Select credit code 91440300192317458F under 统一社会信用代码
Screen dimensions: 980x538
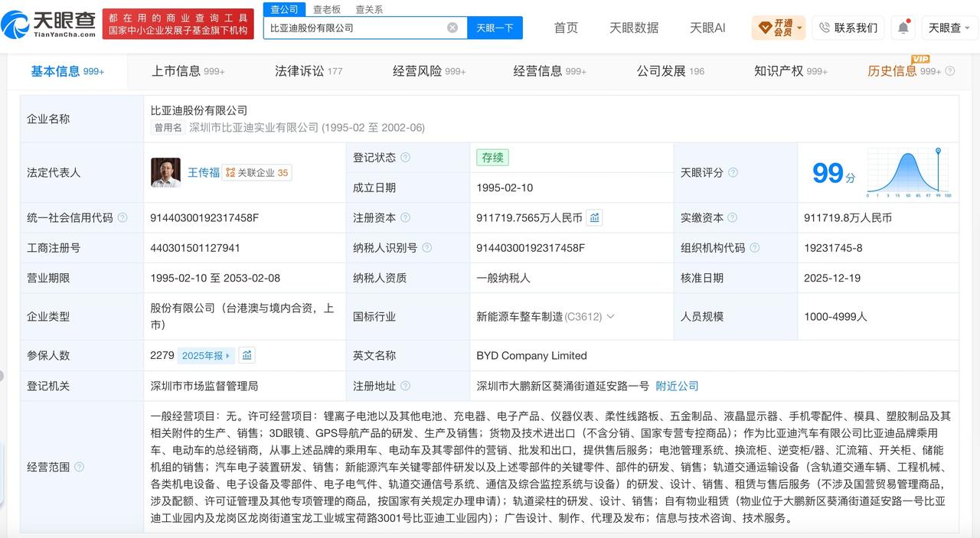pos(205,218)
